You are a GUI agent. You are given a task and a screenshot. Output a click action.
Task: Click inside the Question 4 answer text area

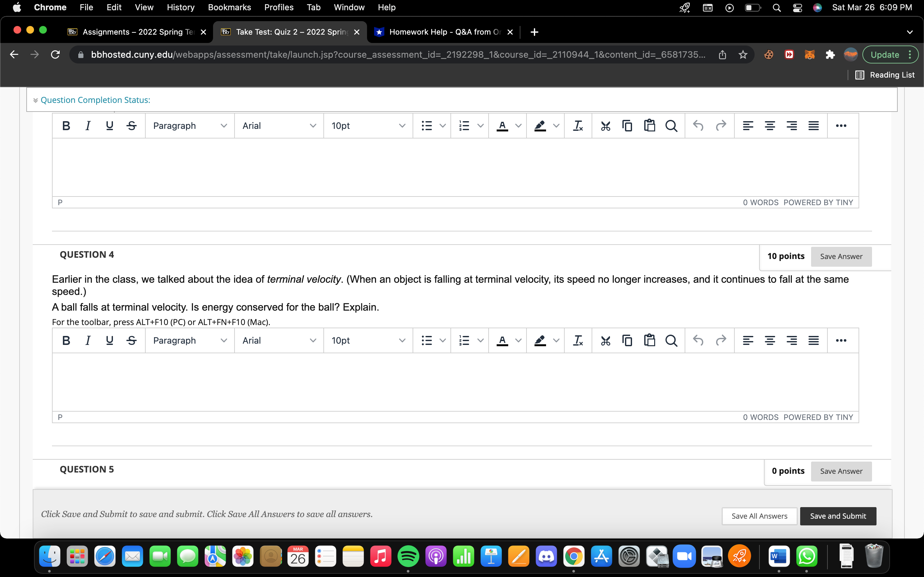click(455, 381)
